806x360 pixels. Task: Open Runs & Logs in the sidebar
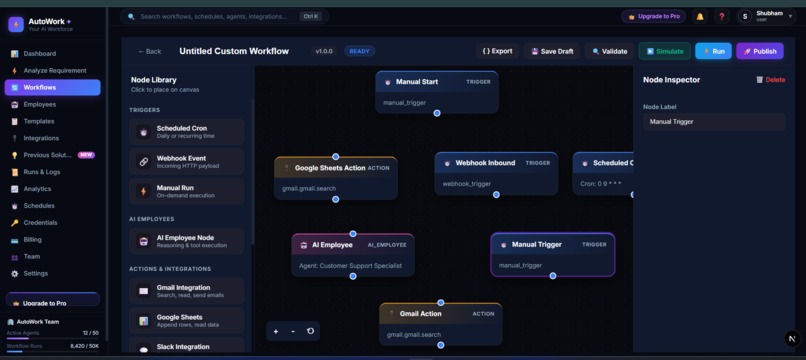tap(52, 172)
